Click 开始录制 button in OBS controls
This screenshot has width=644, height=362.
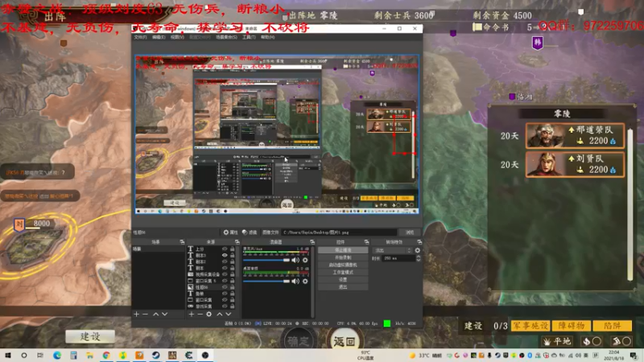[343, 257]
